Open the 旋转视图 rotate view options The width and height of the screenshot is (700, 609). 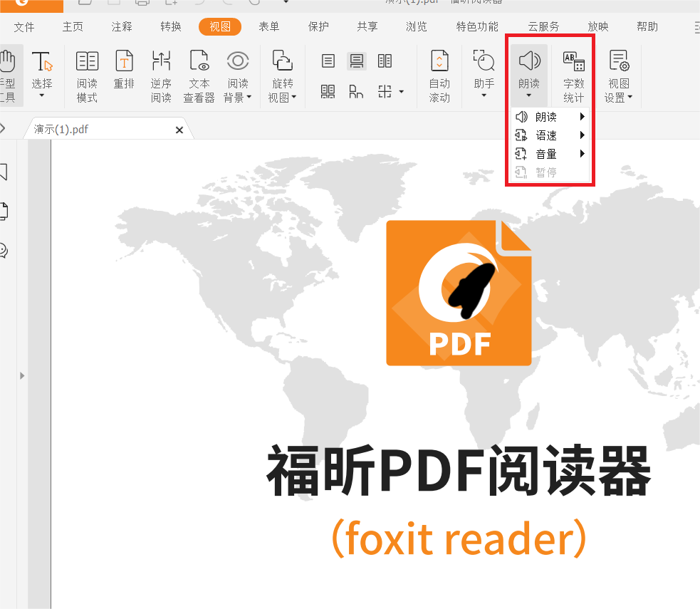point(282,71)
